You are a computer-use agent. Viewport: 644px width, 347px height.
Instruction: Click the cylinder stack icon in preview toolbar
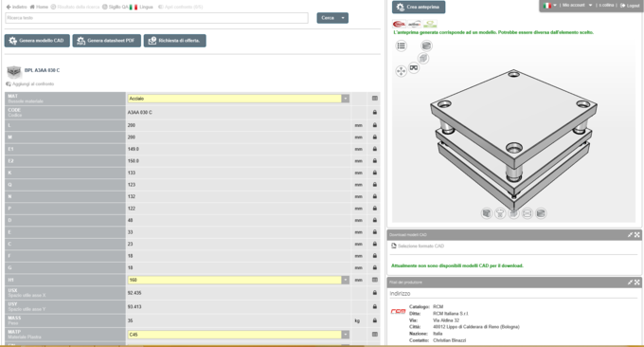(426, 46)
